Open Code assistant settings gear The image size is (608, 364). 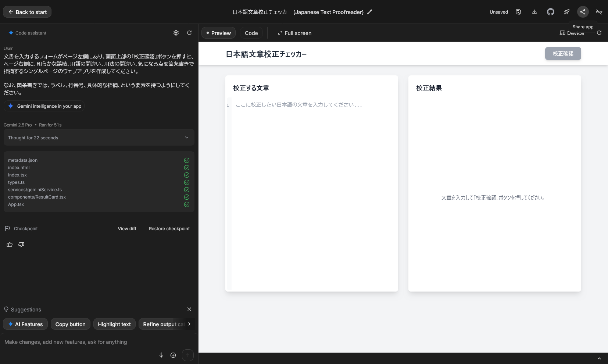coord(176,33)
